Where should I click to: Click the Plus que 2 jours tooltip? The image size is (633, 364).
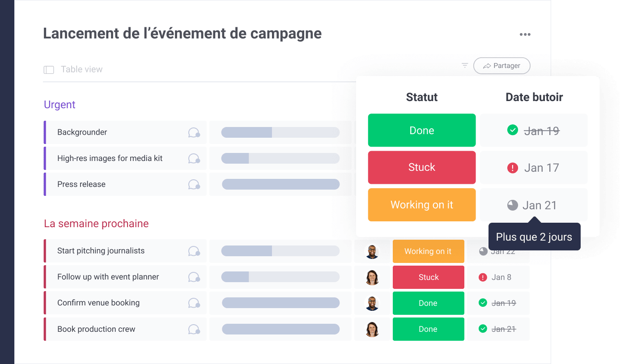[534, 237]
